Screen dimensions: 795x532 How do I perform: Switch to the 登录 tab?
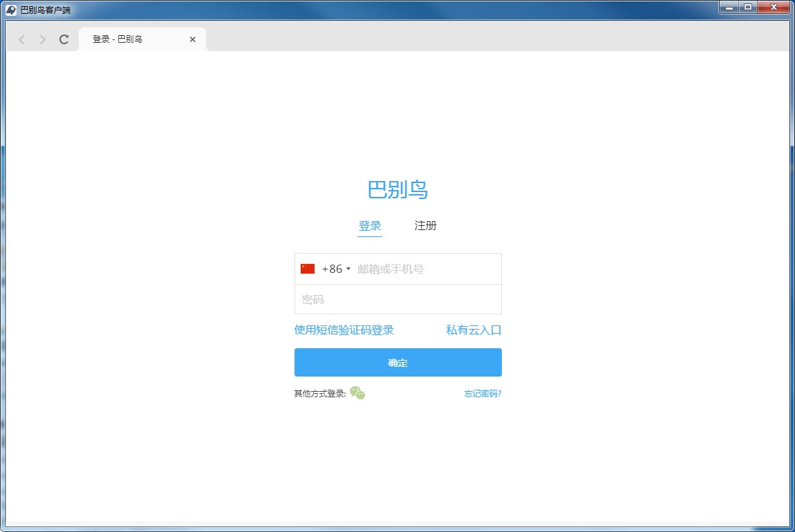(370, 226)
